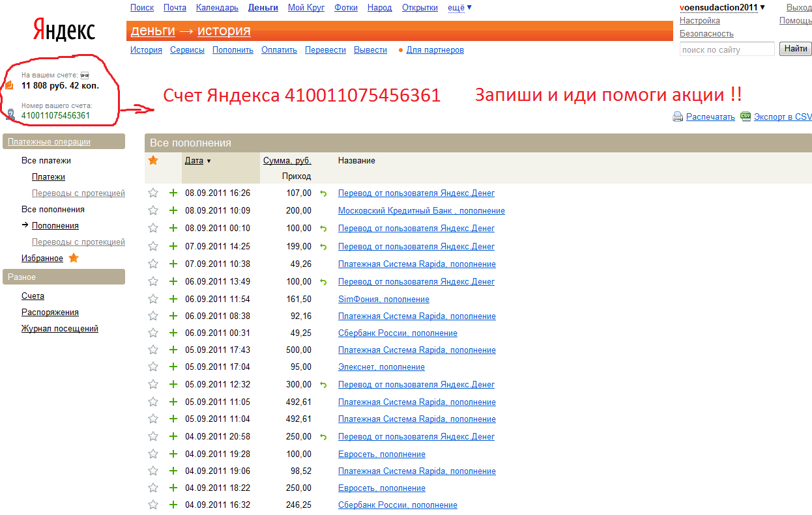Expand the 'ещё' services dropdown
Screen dimensions: 812x515
click(x=459, y=8)
